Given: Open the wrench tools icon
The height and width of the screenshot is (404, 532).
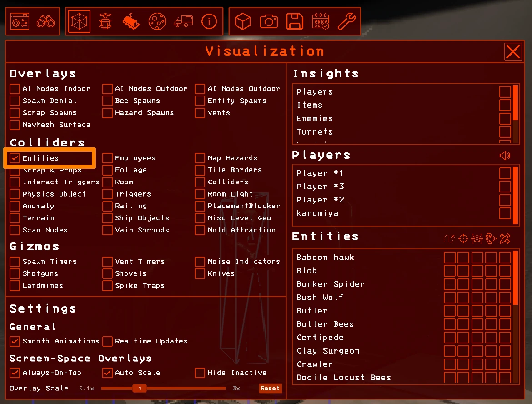Looking at the screenshot, I should [346, 21].
